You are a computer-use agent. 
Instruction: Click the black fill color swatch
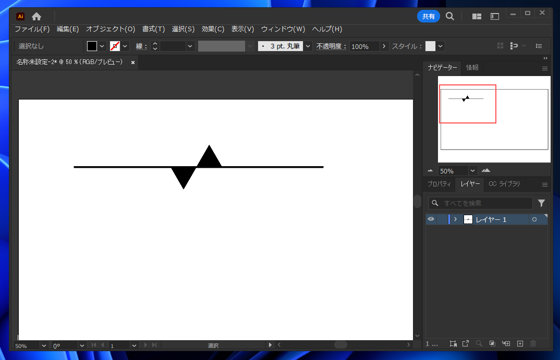pos(92,46)
